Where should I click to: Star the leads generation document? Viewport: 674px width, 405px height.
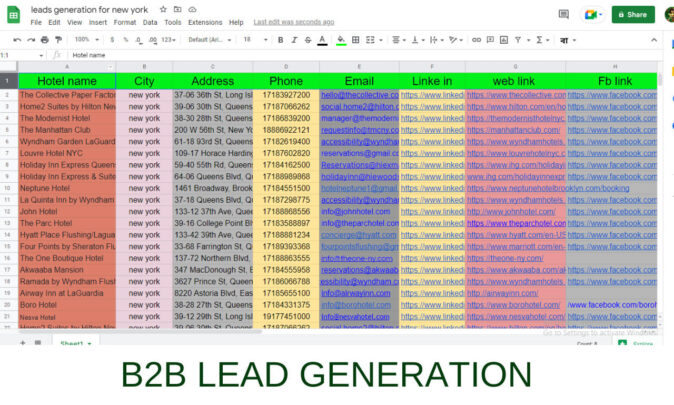click(162, 8)
